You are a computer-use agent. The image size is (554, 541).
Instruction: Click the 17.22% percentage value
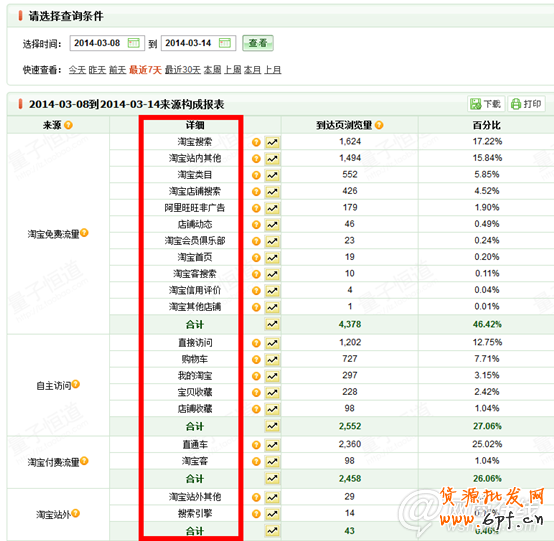point(487,142)
